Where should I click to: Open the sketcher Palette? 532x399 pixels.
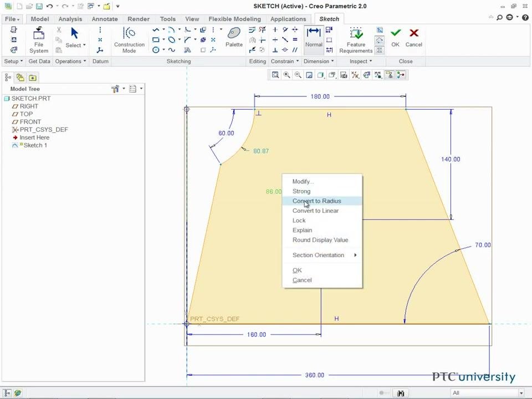click(x=234, y=37)
